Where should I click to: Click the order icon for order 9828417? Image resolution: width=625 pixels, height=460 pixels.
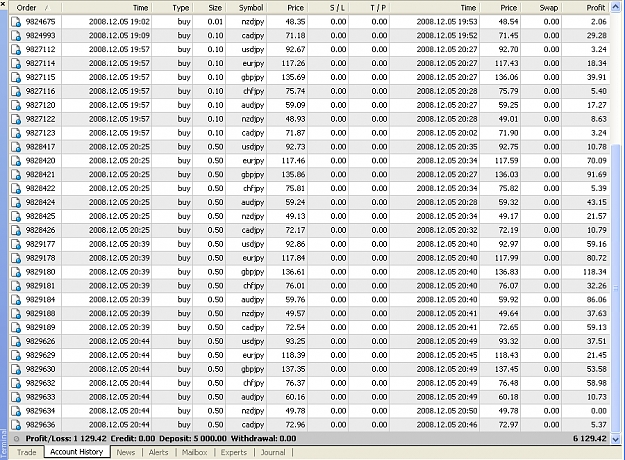[16, 147]
